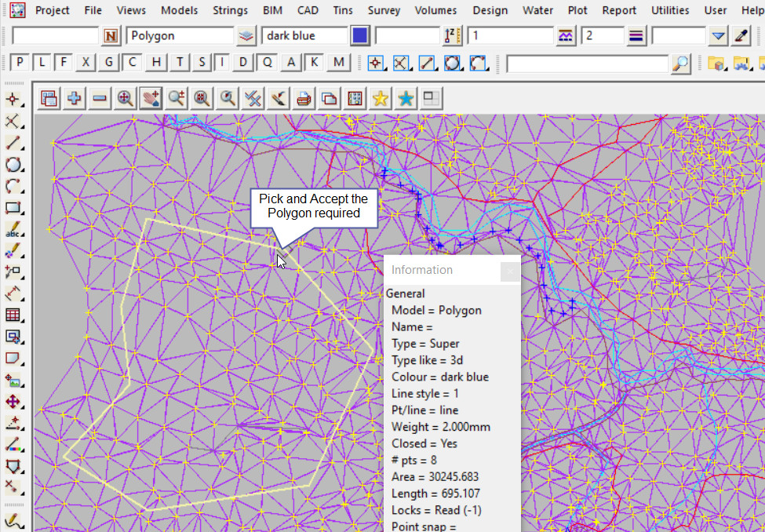The height and width of the screenshot is (532, 765).
Task: Select the hand pan tool in view toolbar
Action: point(151,98)
